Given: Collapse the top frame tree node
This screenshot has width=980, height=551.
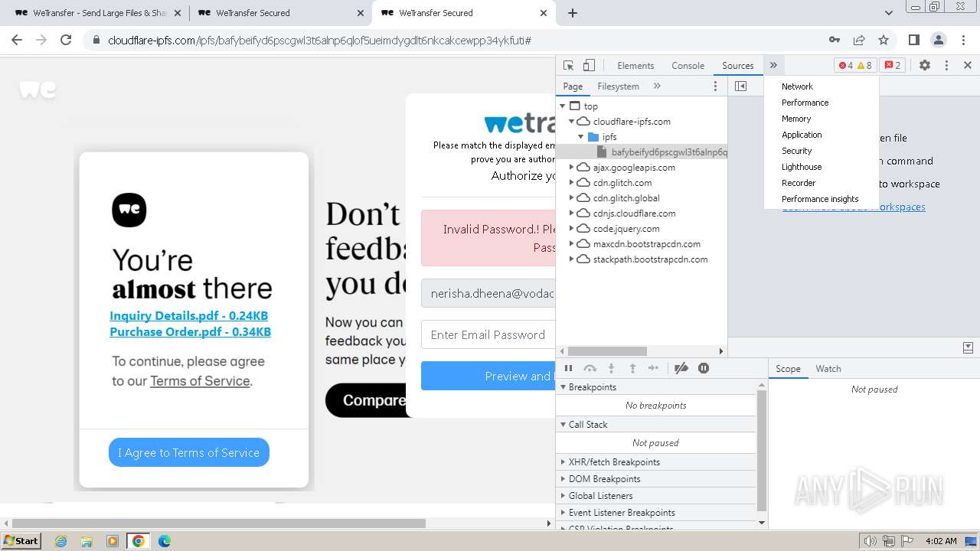Looking at the screenshot, I should pyautogui.click(x=563, y=106).
